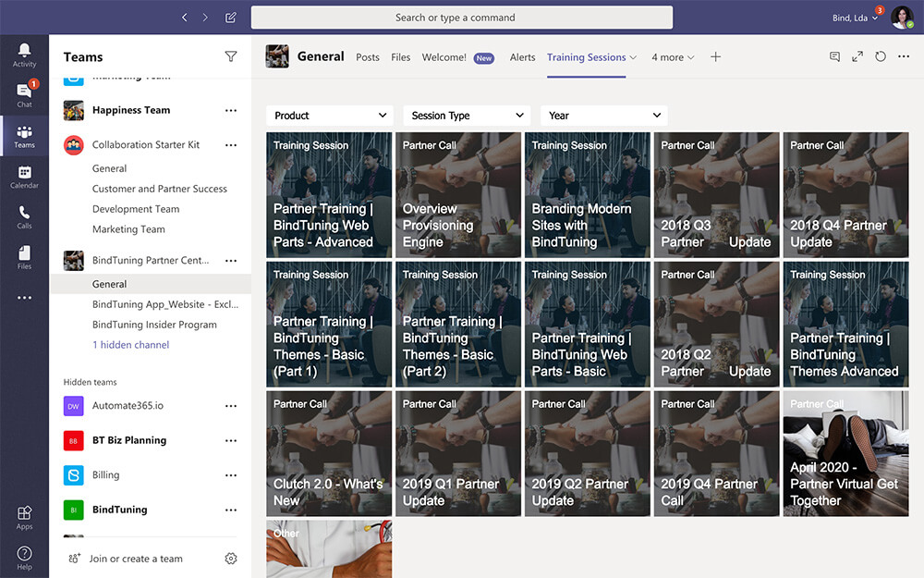Open Manage teams gear icon

(x=231, y=559)
